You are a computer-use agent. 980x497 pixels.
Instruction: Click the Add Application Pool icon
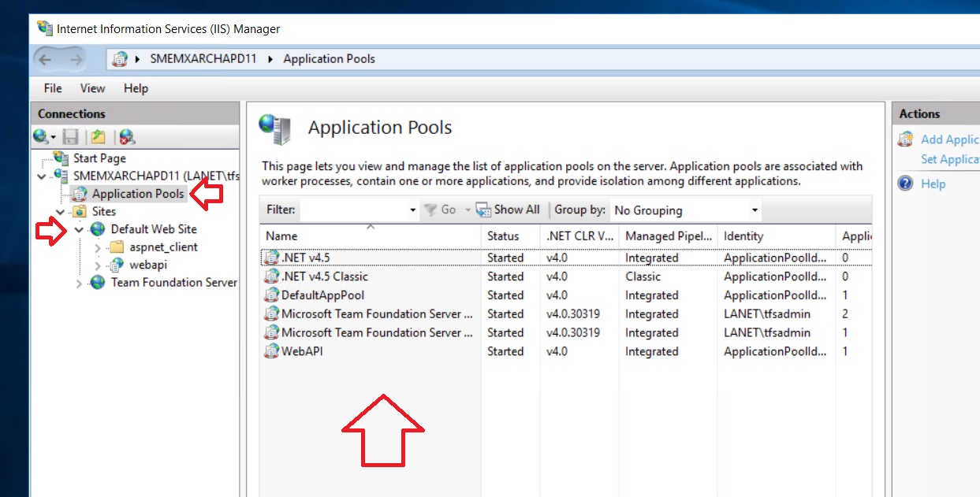[x=906, y=139]
